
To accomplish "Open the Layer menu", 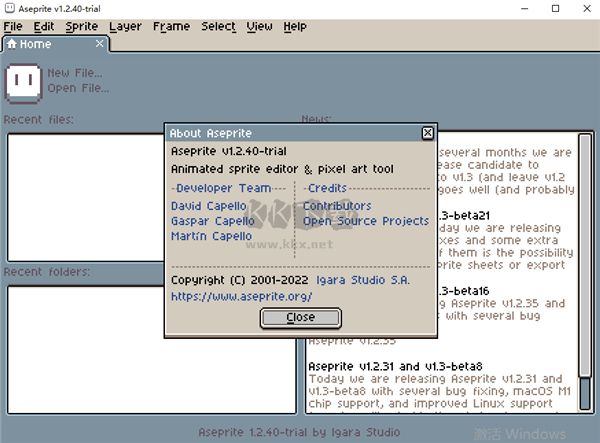I will coord(125,26).
